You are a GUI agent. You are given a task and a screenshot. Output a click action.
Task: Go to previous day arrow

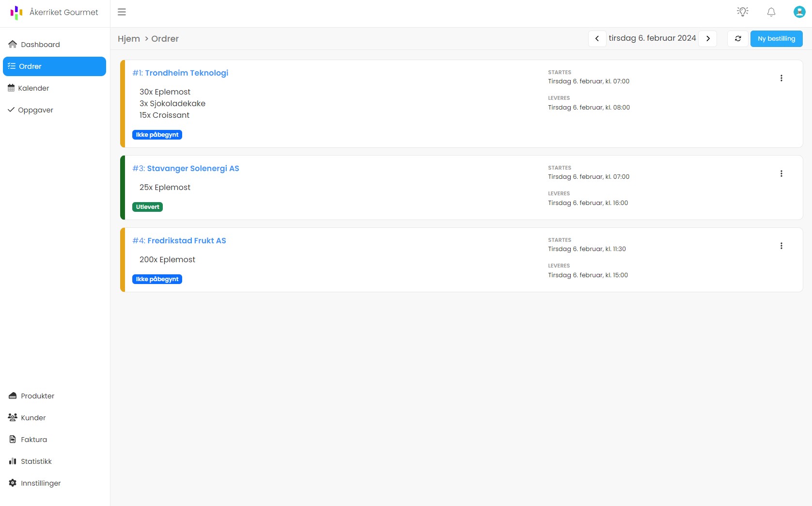tap(597, 39)
